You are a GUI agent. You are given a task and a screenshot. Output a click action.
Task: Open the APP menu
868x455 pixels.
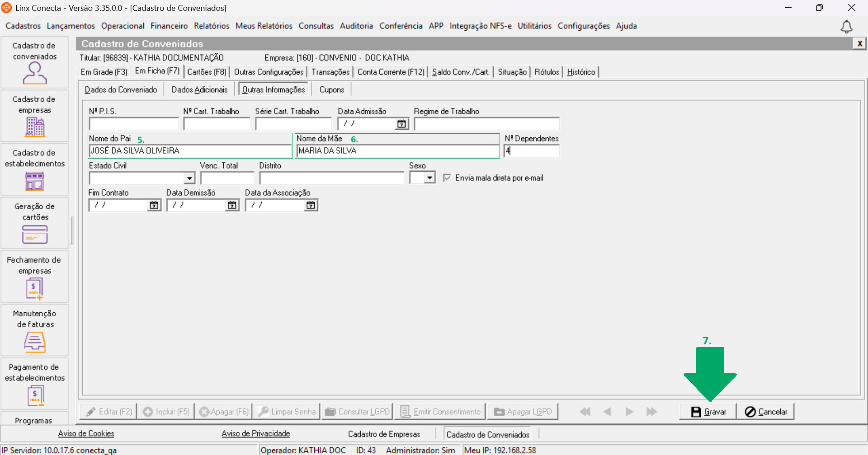pyautogui.click(x=436, y=26)
